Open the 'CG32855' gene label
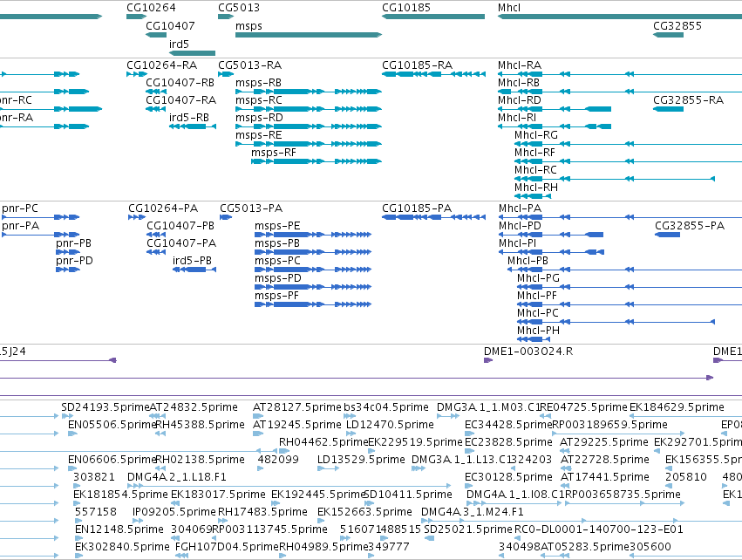The image size is (742, 560). 677,25
